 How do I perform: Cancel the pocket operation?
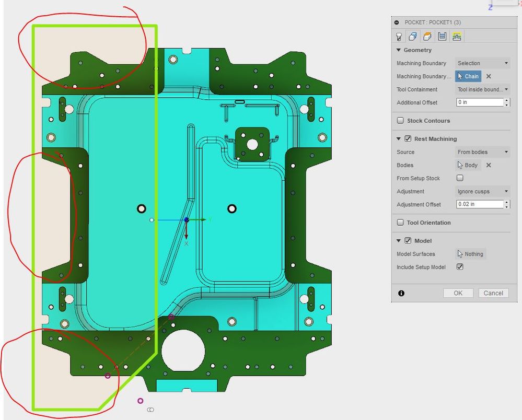pos(493,293)
